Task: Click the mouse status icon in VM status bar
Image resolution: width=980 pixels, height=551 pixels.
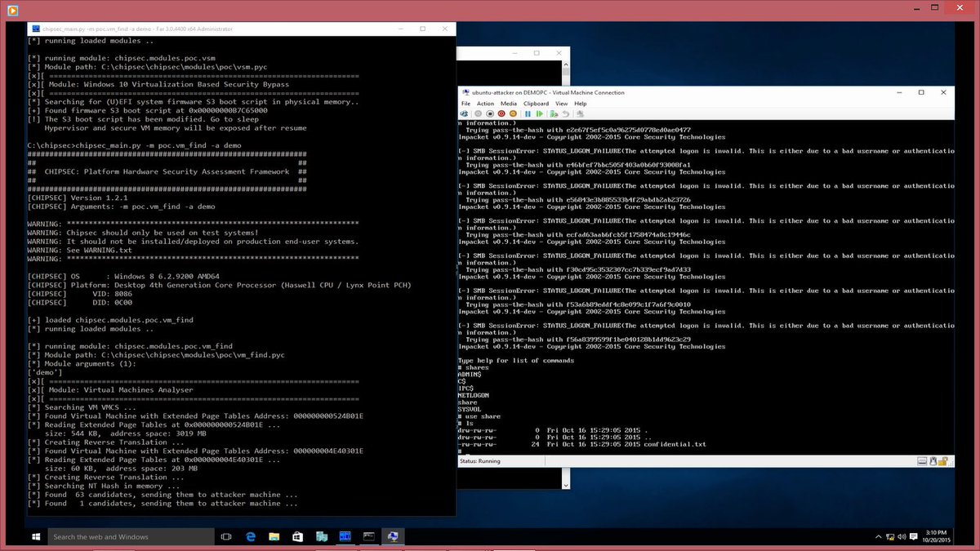Action: pyautogui.click(x=933, y=461)
